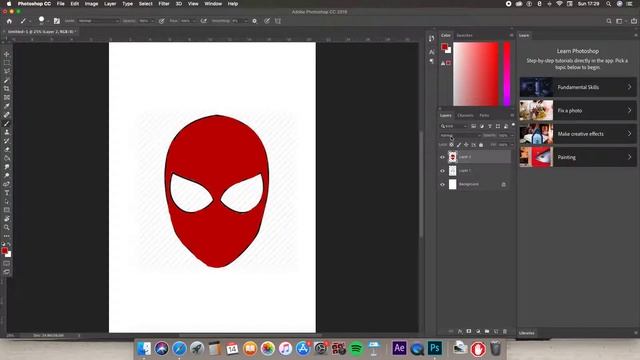Open Spotify from the Dock

pos(356,349)
